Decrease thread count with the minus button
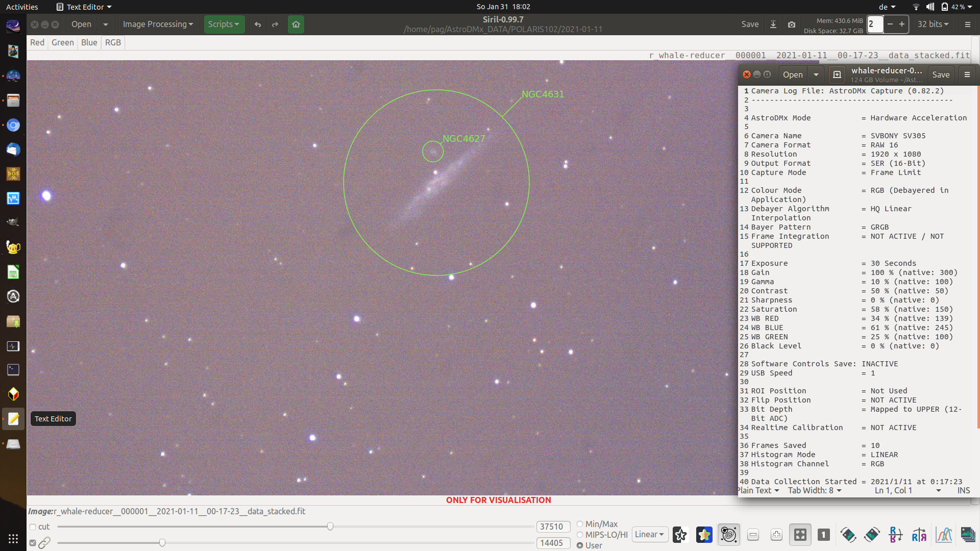The height and width of the screenshot is (551, 980). coord(890,24)
